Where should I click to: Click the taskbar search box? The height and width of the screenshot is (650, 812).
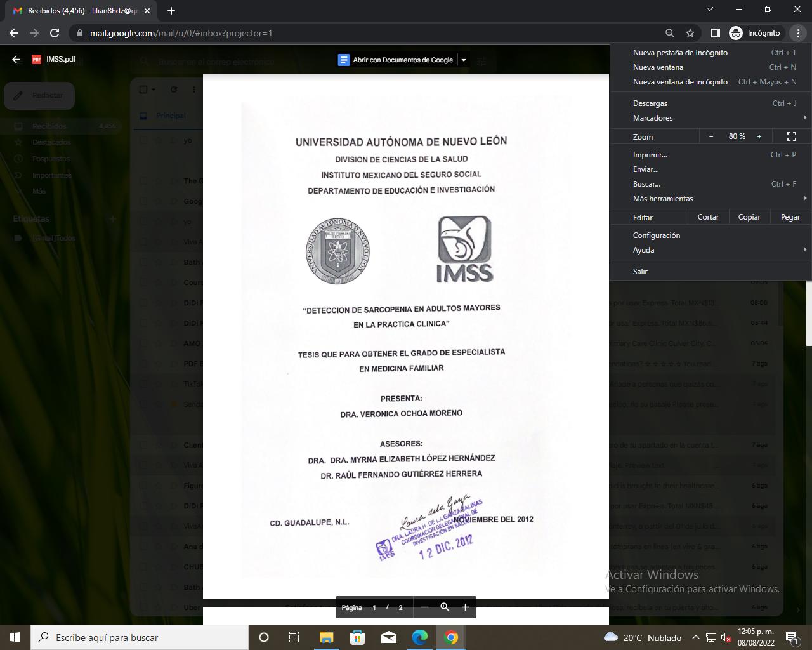click(140, 637)
